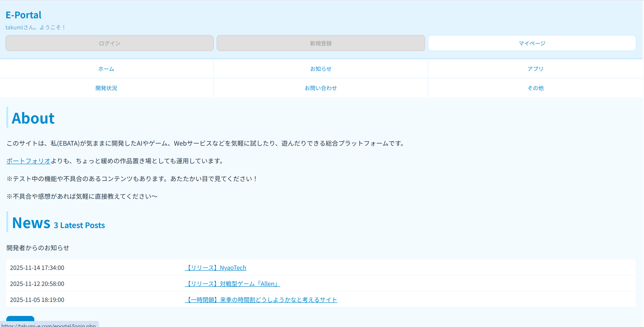
Task: Open the アプリ page
Action: (535, 69)
